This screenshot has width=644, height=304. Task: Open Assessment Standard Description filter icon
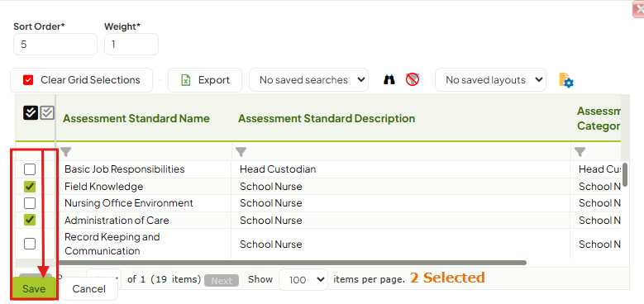click(x=241, y=152)
